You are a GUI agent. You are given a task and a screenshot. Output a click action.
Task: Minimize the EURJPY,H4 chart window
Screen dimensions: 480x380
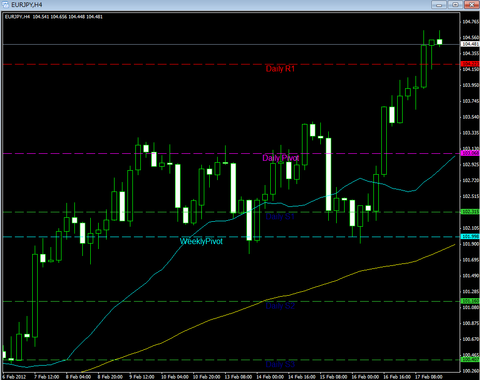439,5
